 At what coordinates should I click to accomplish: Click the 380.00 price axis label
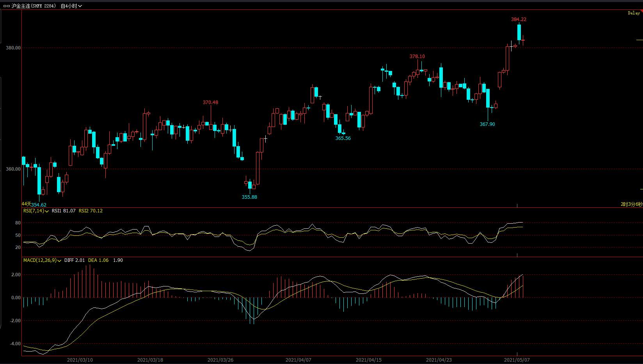click(x=13, y=48)
